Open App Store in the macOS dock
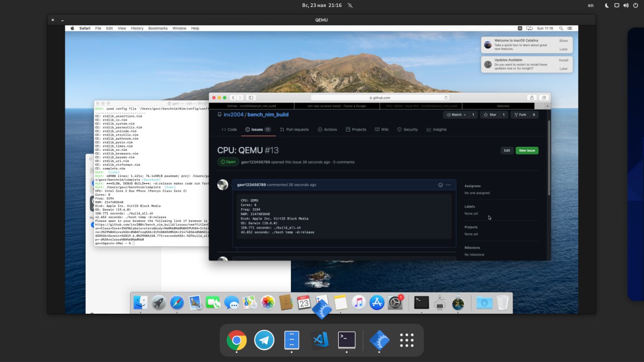644x362 pixels. tap(377, 303)
